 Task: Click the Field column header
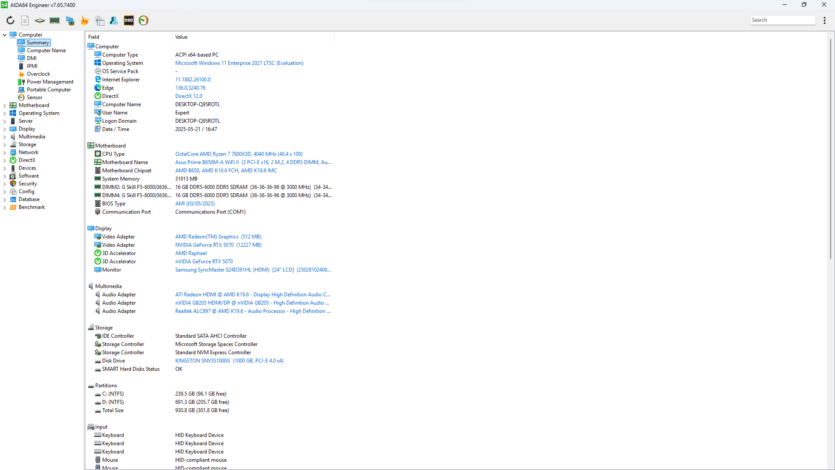tap(129, 37)
